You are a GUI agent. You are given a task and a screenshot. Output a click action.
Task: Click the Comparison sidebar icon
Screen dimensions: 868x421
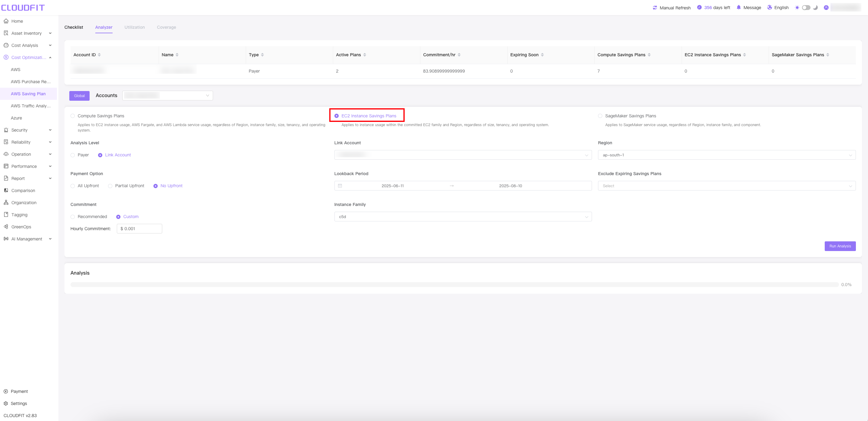pyautogui.click(x=6, y=191)
